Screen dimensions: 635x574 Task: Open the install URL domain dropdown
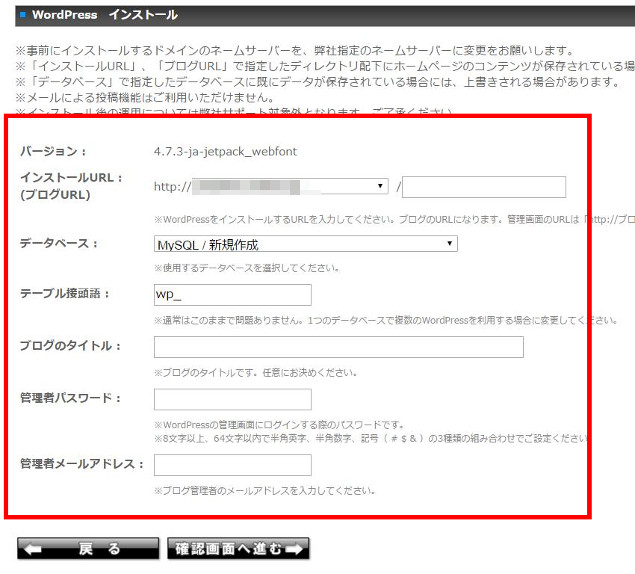[x=290, y=186]
